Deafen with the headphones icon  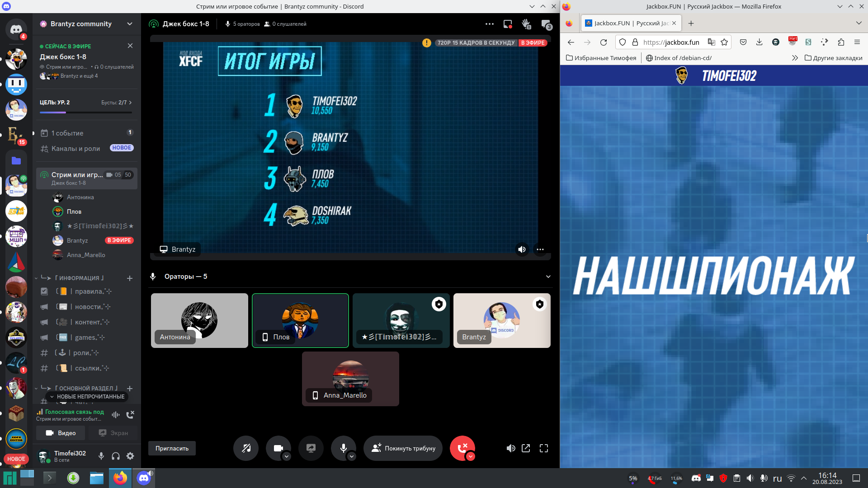pyautogui.click(x=116, y=456)
